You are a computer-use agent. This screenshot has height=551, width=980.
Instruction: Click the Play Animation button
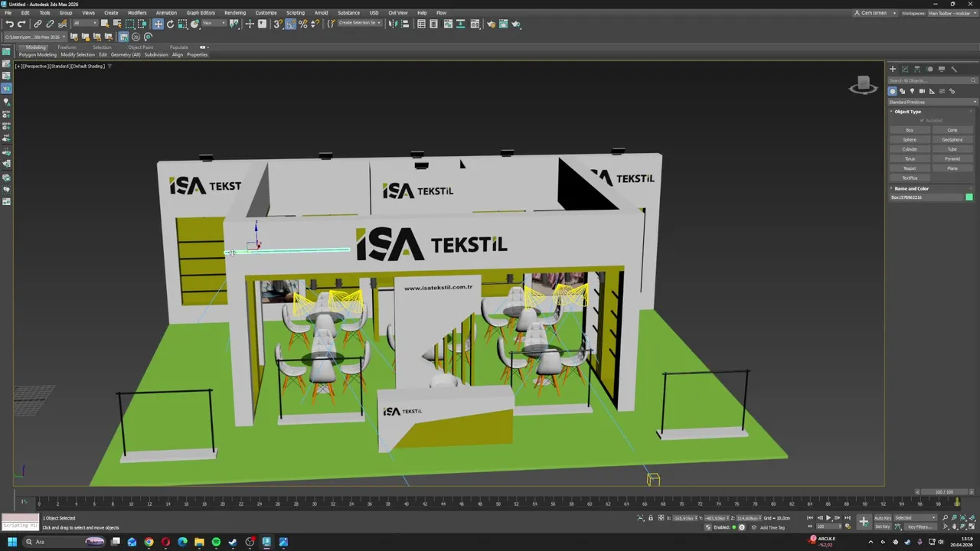tap(828, 518)
